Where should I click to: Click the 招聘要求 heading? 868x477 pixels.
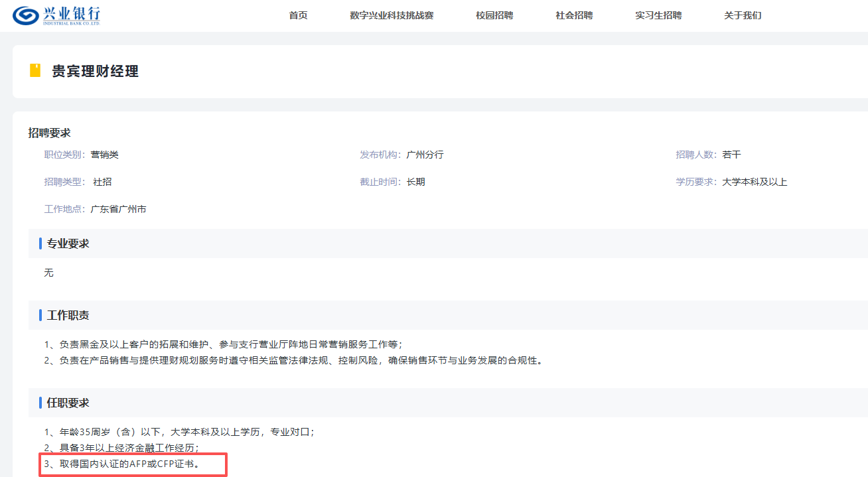tap(49, 133)
